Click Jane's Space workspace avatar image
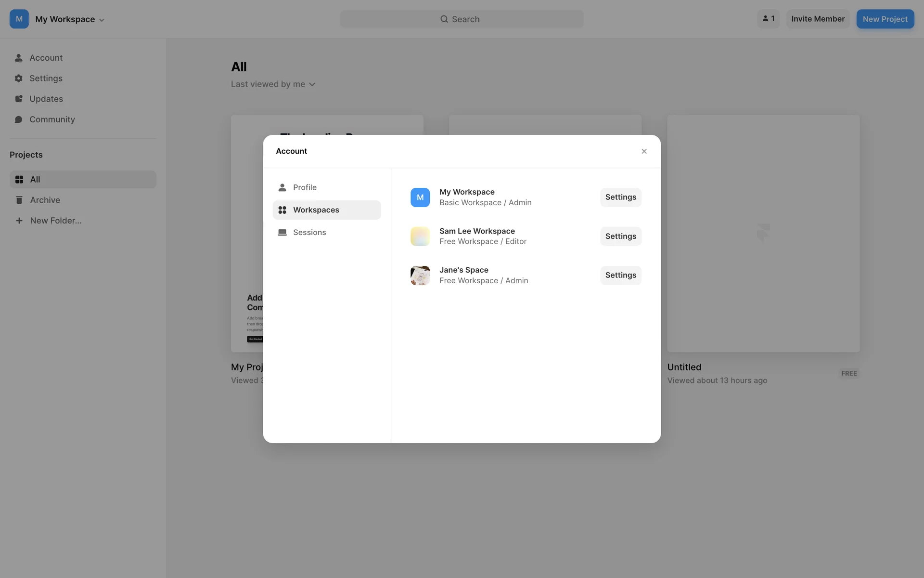Screen dimensions: 924x578 point(420,276)
